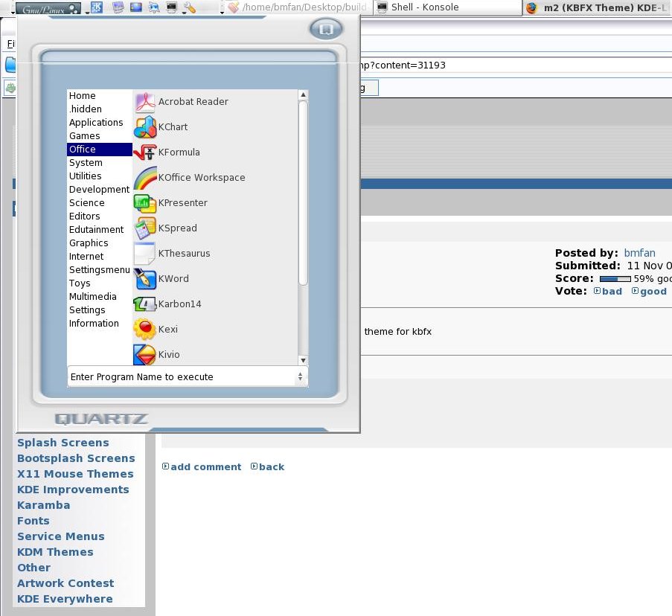Image resolution: width=672 pixels, height=616 pixels.
Task: Open program name combo box arrows
Action: tap(300, 376)
